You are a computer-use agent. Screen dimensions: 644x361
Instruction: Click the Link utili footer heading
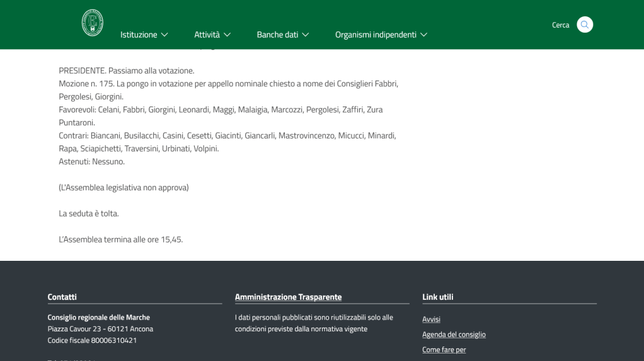coord(437,297)
